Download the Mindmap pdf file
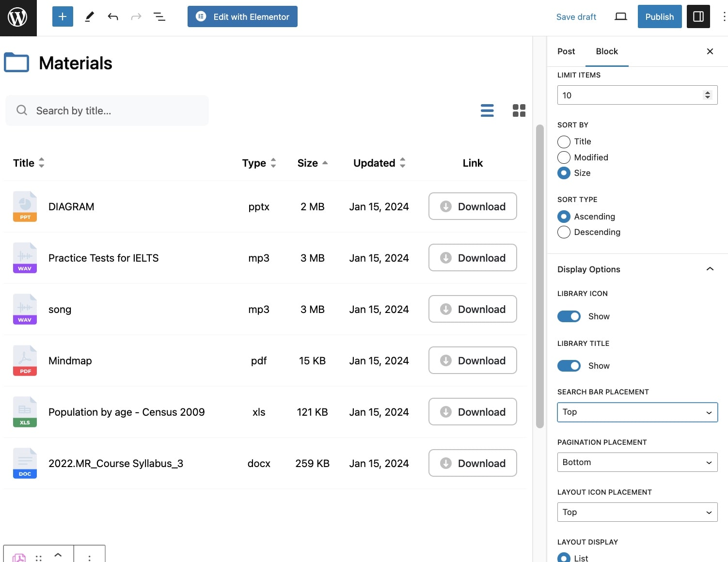The image size is (728, 562). click(473, 360)
